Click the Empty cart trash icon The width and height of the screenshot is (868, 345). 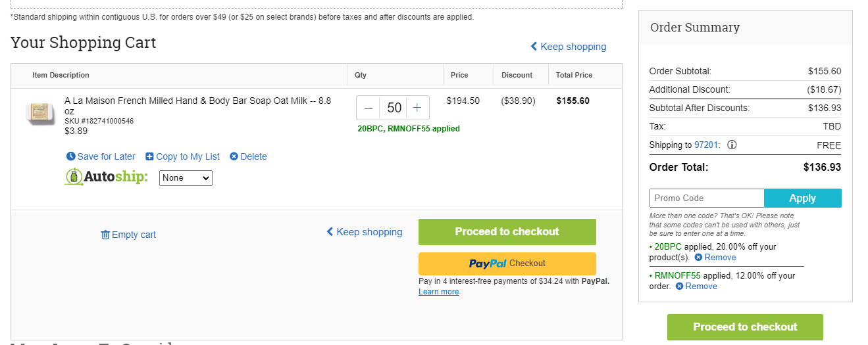[x=105, y=235]
